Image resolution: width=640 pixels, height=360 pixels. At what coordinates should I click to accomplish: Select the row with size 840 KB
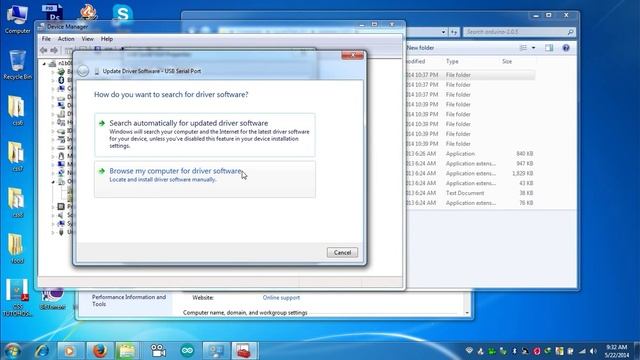point(470,153)
